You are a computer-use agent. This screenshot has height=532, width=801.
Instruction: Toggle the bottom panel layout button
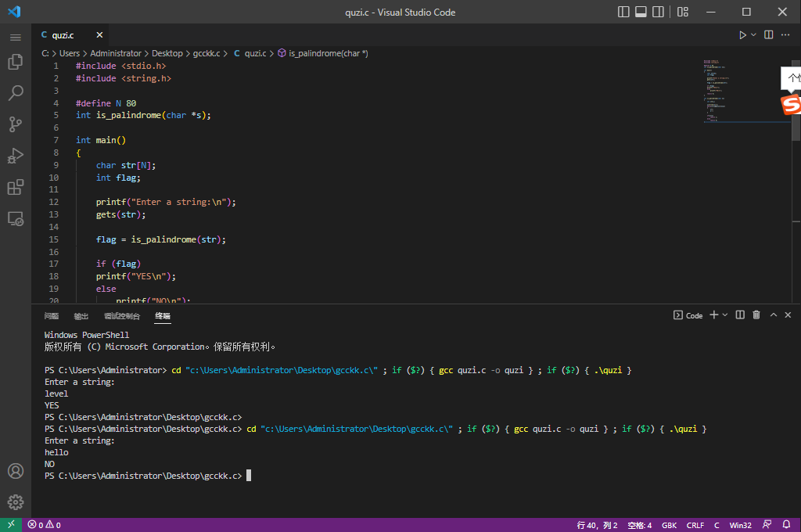[x=641, y=12]
